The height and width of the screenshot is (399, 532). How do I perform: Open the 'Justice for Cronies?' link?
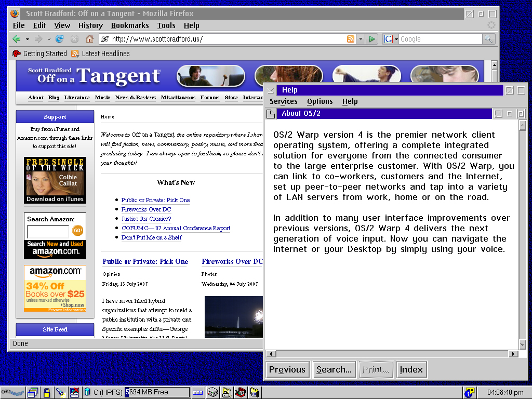(x=146, y=219)
